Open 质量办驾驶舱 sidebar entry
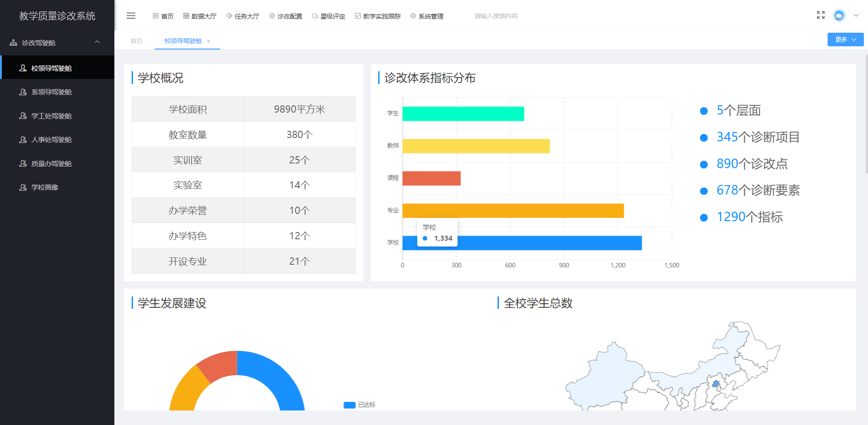This screenshot has height=425, width=868. pos(57,163)
